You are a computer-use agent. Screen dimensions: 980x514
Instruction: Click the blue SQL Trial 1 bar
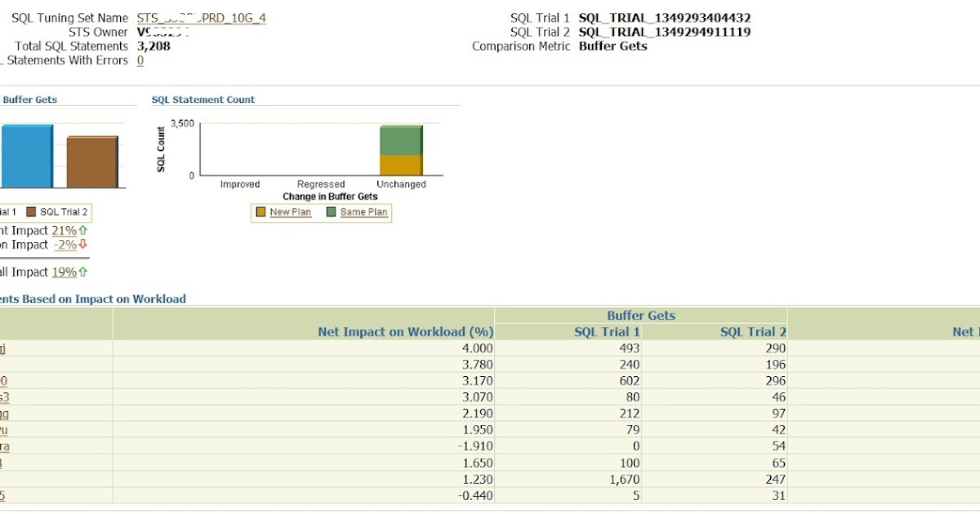point(26,157)
